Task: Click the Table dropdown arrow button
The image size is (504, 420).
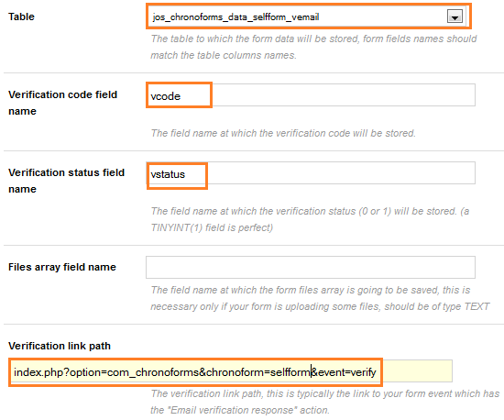Action: click(455, 17)
